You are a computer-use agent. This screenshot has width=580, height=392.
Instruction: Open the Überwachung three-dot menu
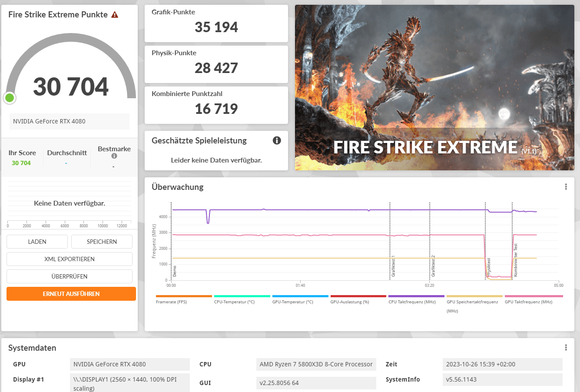566,187
